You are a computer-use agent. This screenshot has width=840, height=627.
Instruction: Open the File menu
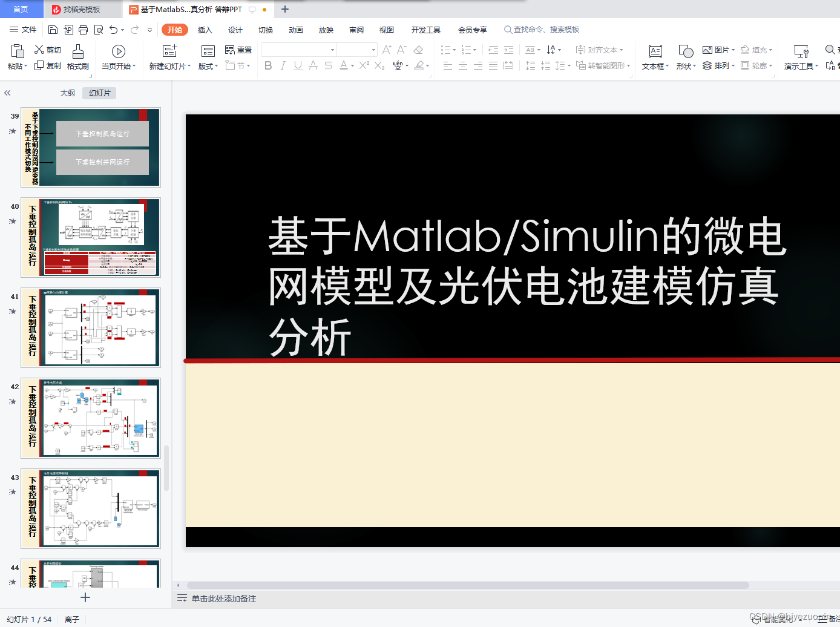click(x=23, y=30)
